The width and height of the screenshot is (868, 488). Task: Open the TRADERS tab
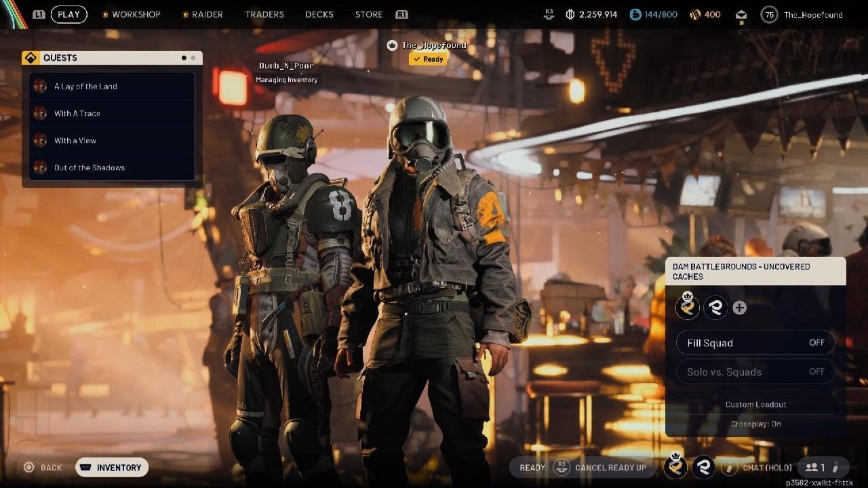pyautogui.click(x=264, y=14)
